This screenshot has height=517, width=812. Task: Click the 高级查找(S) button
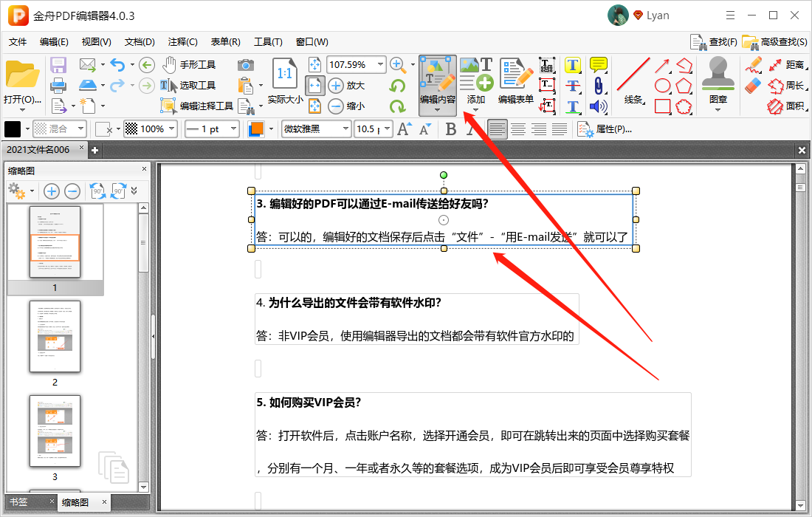point(774,42)
